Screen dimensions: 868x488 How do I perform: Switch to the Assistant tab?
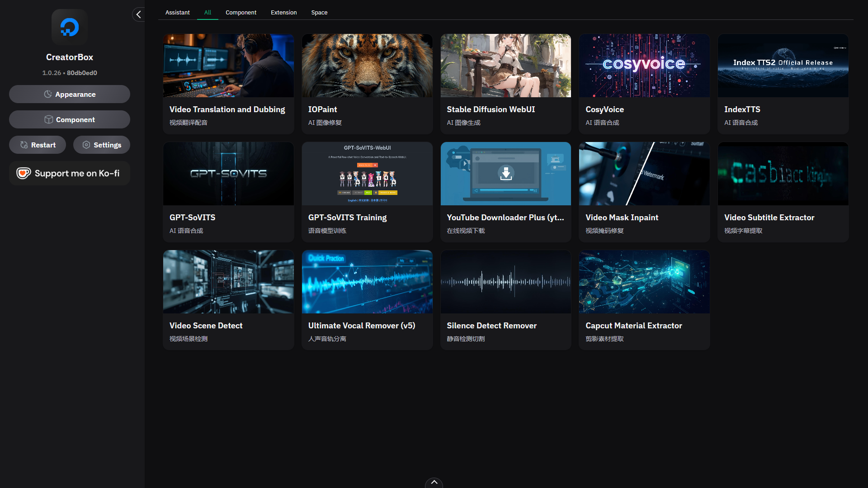tap(177, 12)
